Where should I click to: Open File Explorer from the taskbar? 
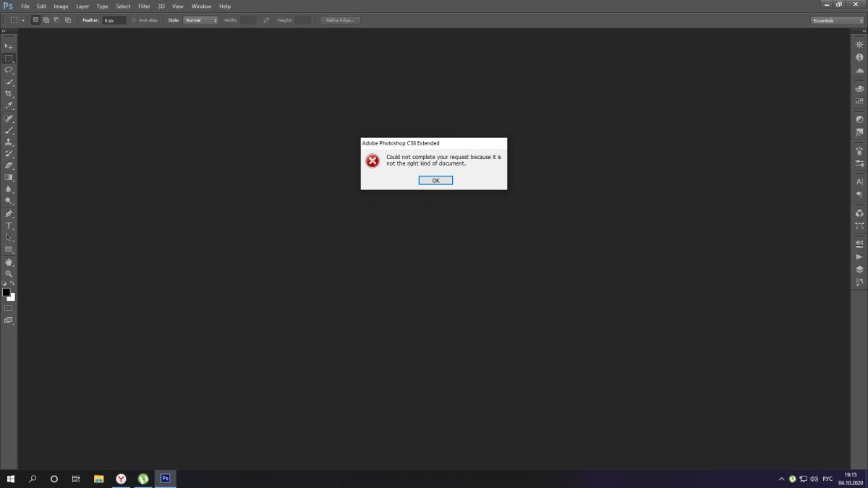coord(99,479)
